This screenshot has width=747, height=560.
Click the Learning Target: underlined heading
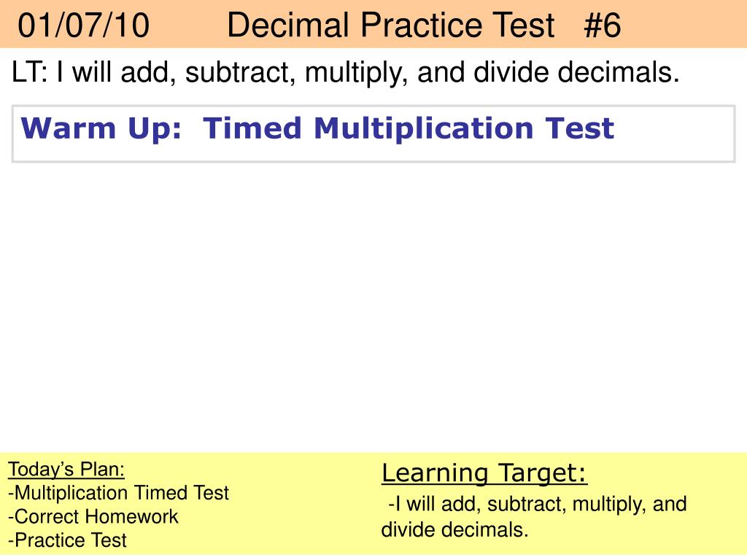click(x=484, y=473)
